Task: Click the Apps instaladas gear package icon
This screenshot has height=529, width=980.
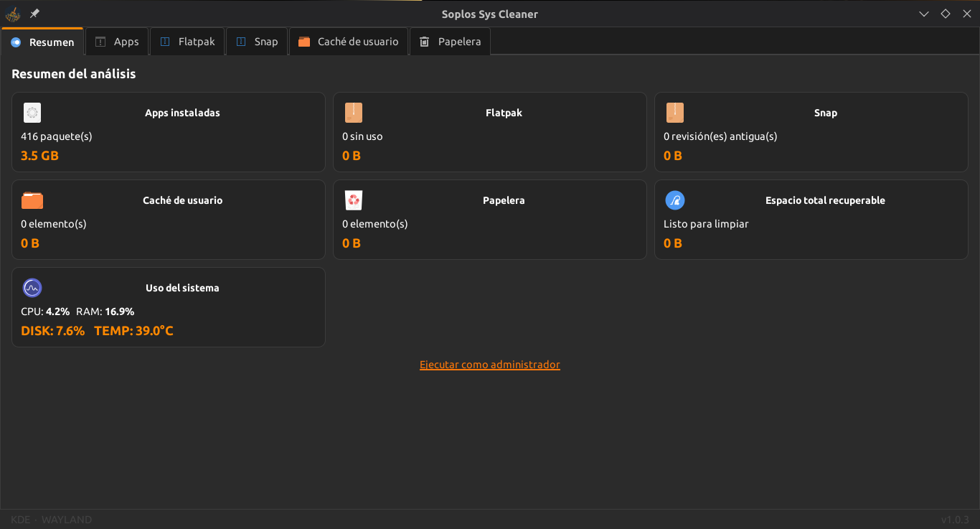Action: (x=32, y=113)
